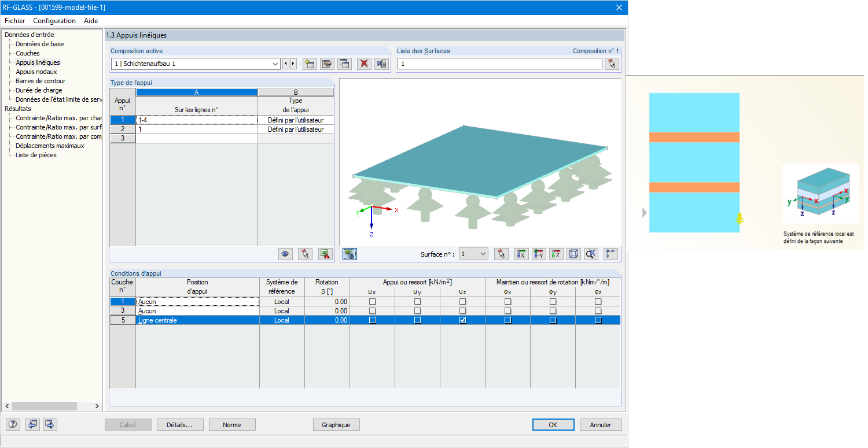This screenshot has width=868, height=448.
Task: Enable uz support for layer 3
Action: (x=462, y=311)
